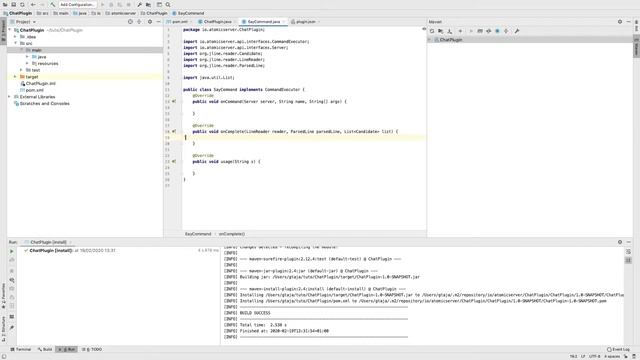This screenshot has width=640, height=360.
Task: Open Run panel gear settings
Action: point(620,242)
